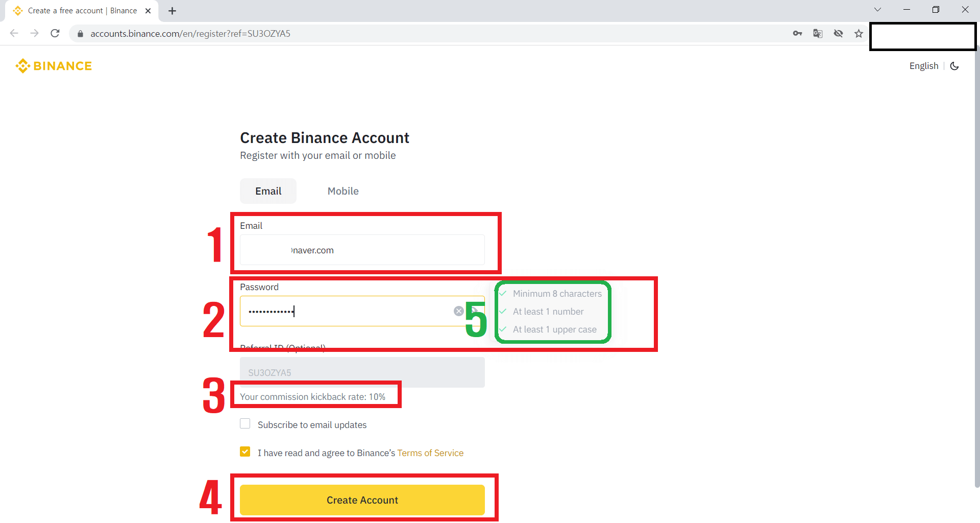Open saved passwords key icon
This screenshot has height=523, width=980.
point(797,33)
